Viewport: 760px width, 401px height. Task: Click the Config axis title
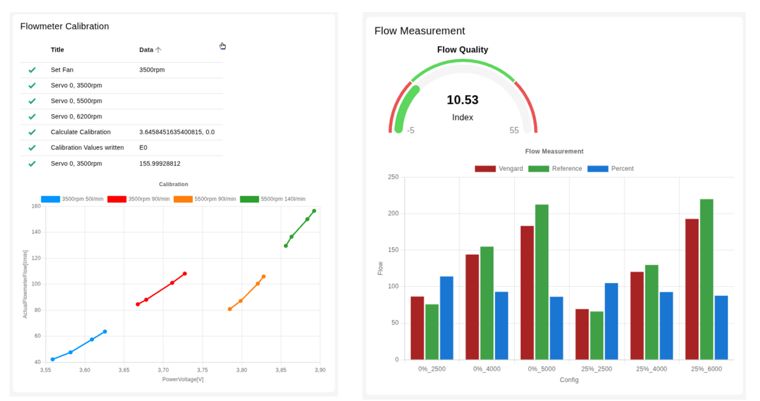point(569,380)
